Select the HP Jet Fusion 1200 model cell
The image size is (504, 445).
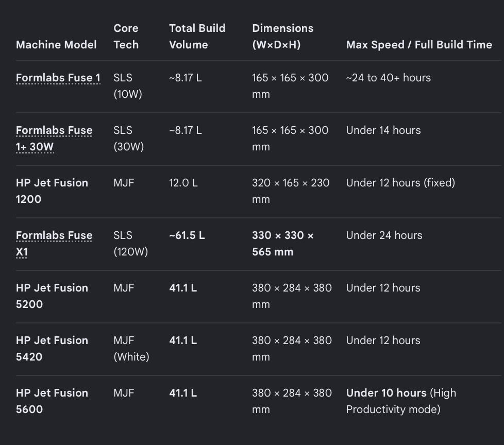click(52, 191)
